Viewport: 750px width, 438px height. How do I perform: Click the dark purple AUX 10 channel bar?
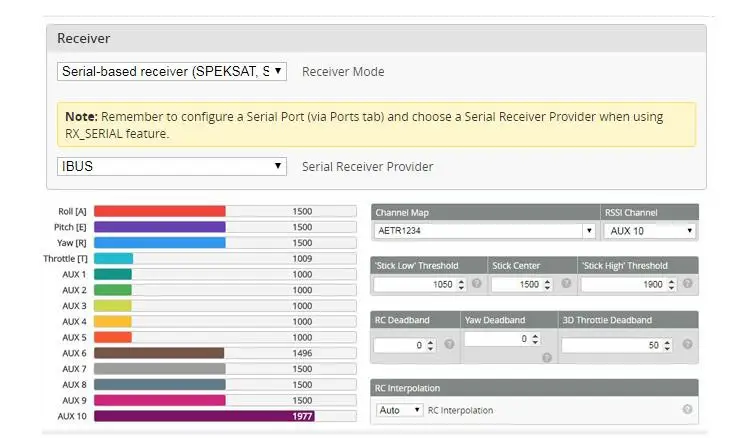[204, 416]
